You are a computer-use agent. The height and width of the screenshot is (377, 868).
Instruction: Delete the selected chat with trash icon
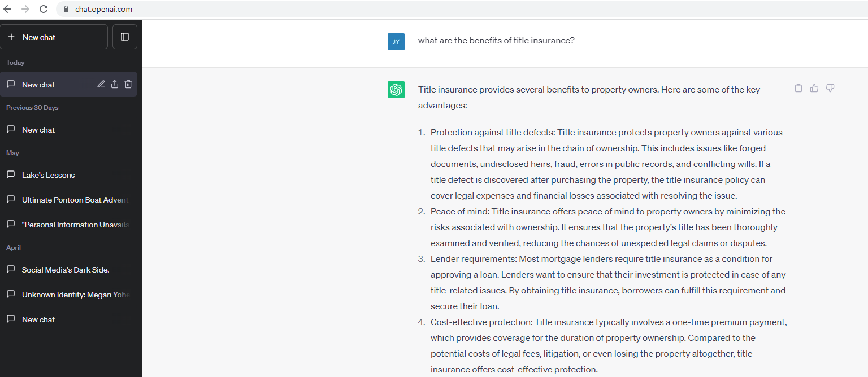tap(128, 85)
